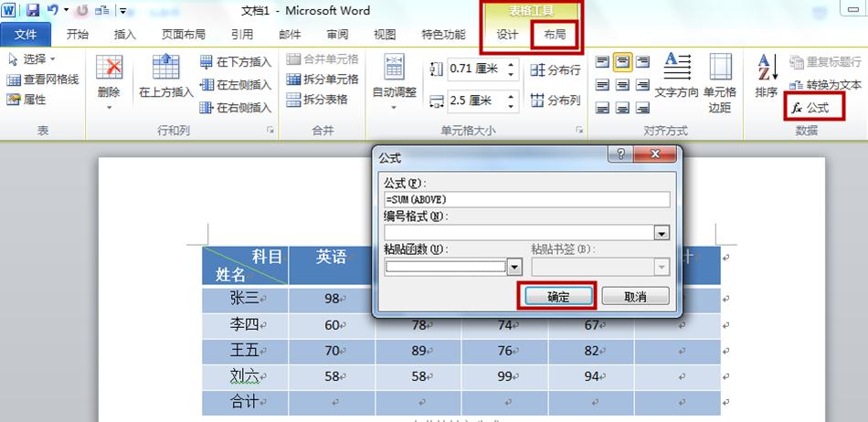Click the Undo arrow icon
The height and width of the screenshot is (422, 868).
(53, 9)
